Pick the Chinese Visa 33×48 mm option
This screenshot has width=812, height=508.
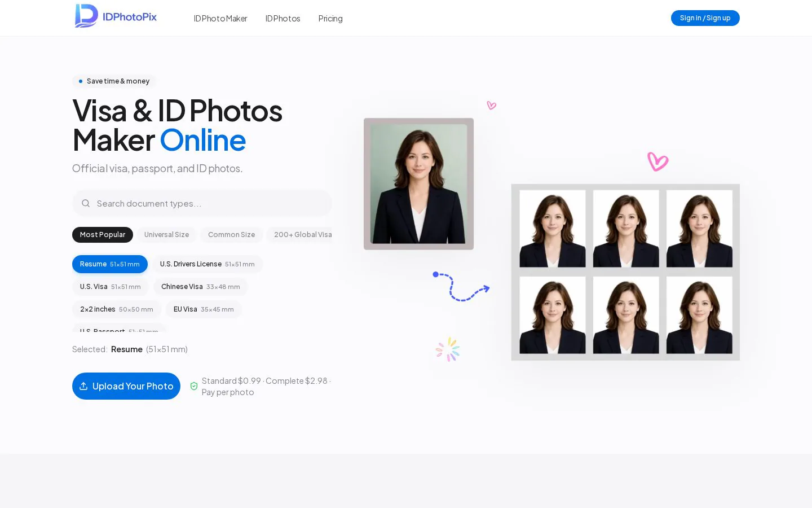(201, 287)
